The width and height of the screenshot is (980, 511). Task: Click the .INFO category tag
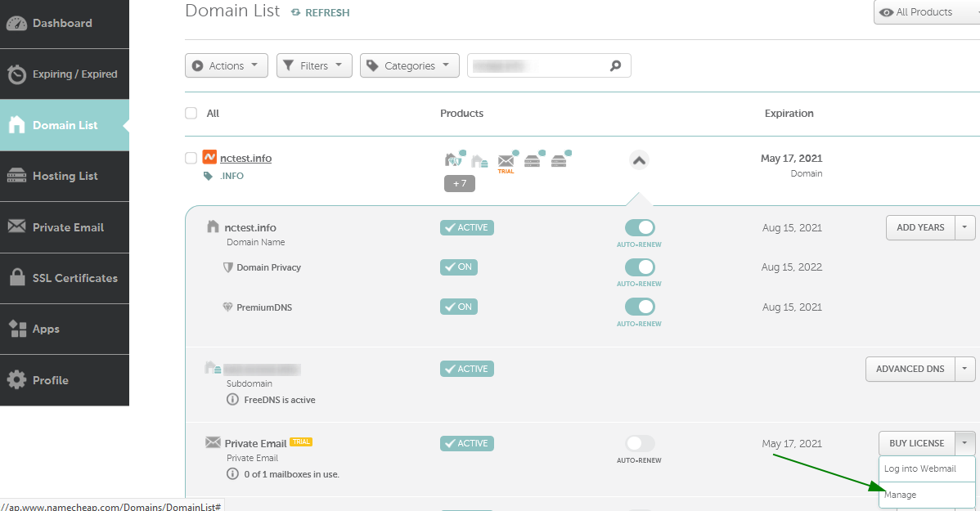point(232,176)
